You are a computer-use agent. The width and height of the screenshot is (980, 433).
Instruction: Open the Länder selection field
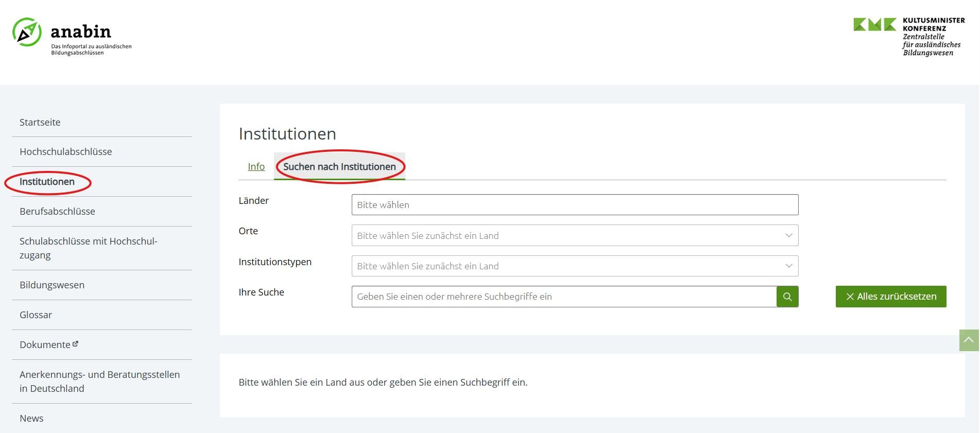tap(574, 205)
